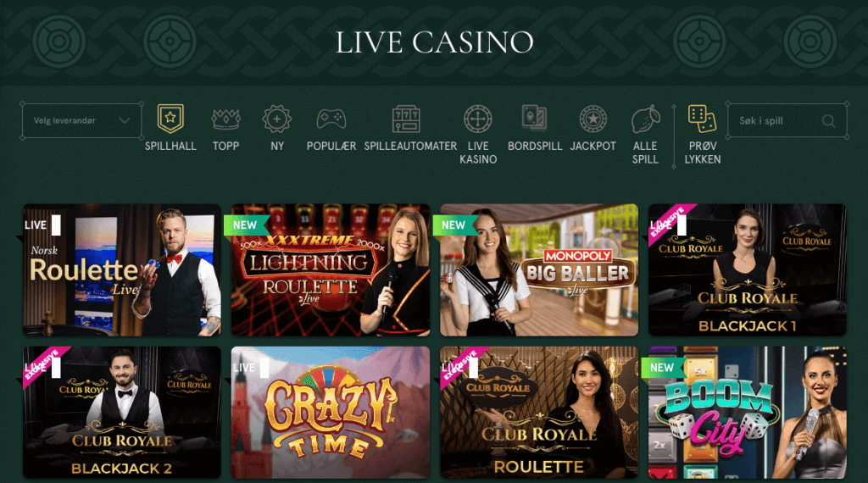868x483 pixels.
Task: Open the Spilleautomater slot machine icon
Action: point(406,119)
